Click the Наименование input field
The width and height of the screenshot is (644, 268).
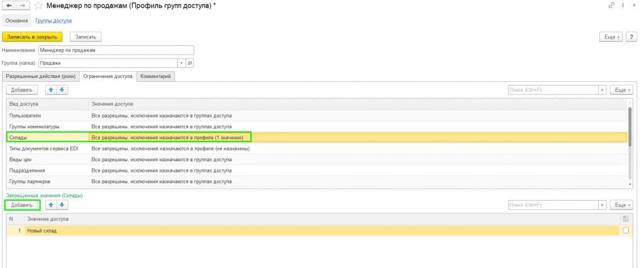point(116,50)
